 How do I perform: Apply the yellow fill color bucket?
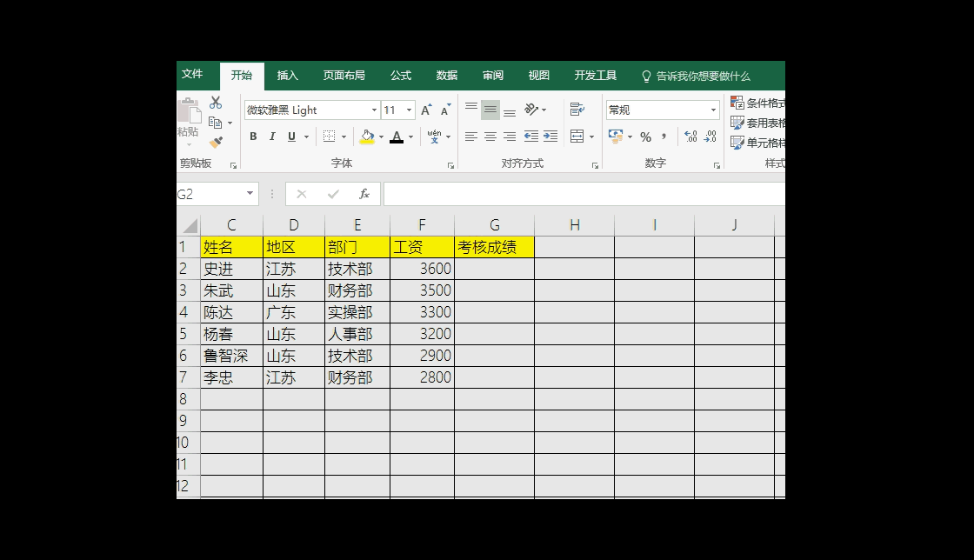point(367,137)
